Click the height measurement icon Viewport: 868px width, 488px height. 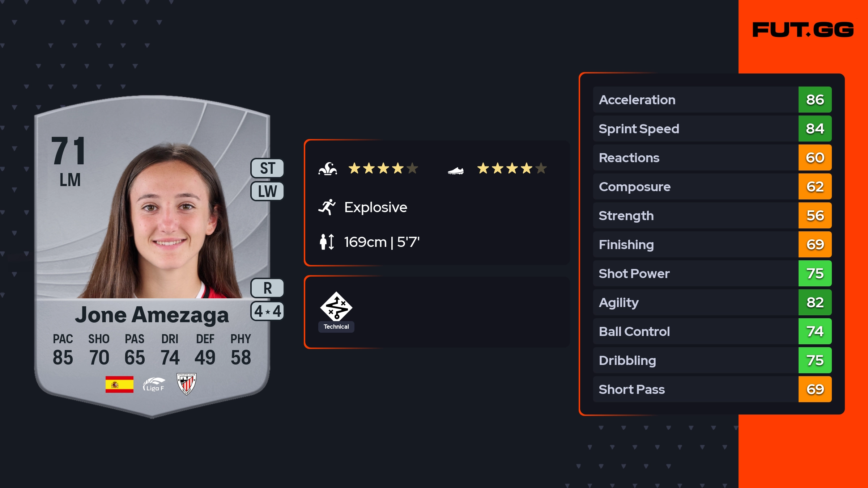327,242
